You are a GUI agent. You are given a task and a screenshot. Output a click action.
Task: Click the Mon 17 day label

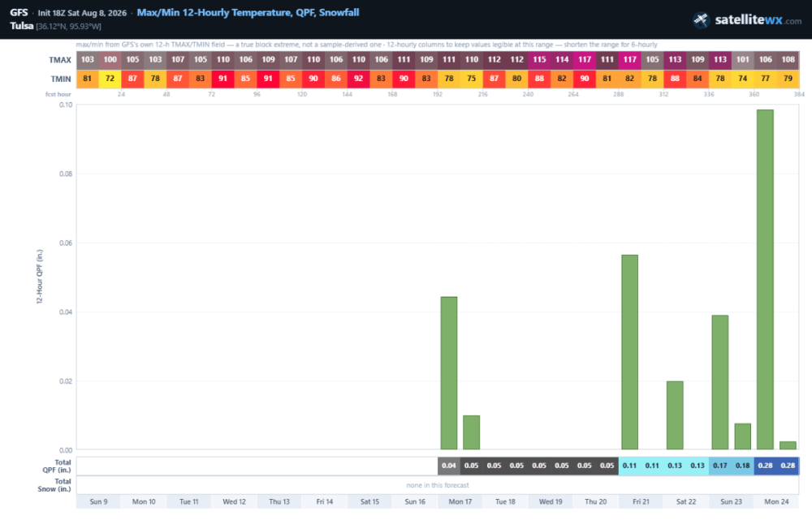click(460, 502)
